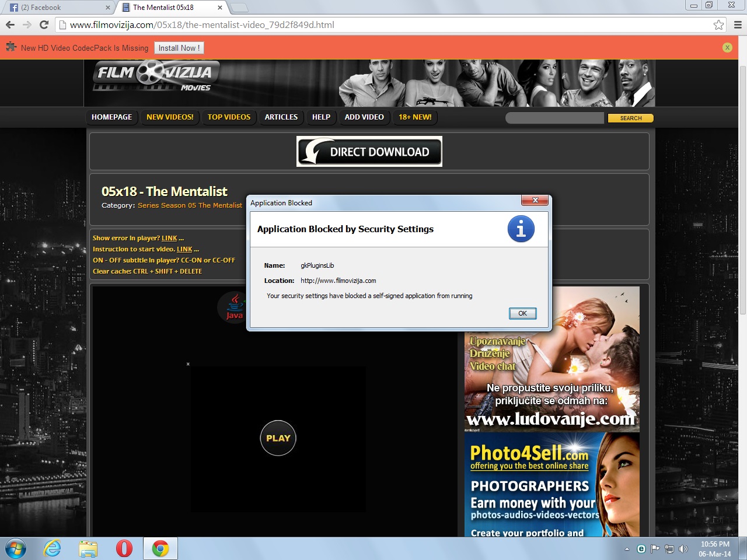Image resolution: width=747 pixels, height=560 pixels.
Task: Click the browser forward arrow
Action: pos(27,24)
